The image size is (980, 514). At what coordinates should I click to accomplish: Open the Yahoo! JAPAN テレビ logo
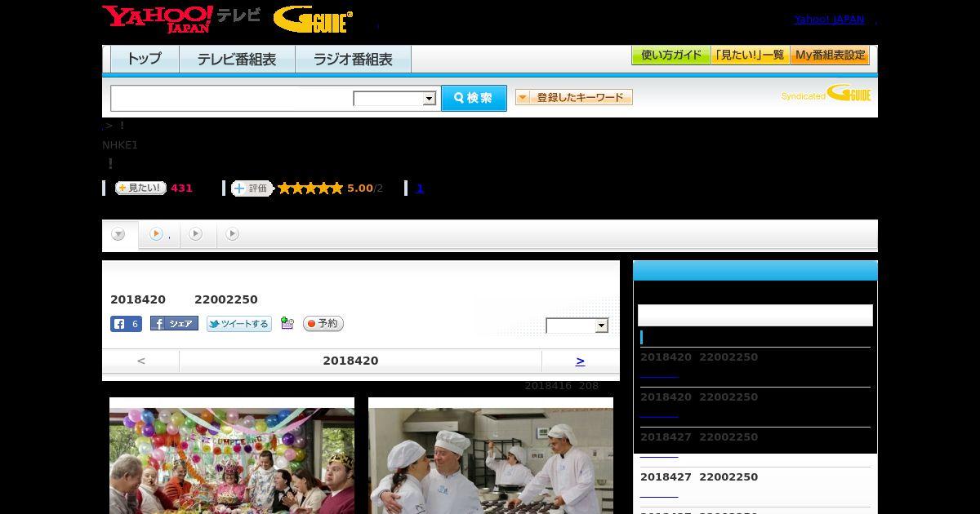coord(181,19)
